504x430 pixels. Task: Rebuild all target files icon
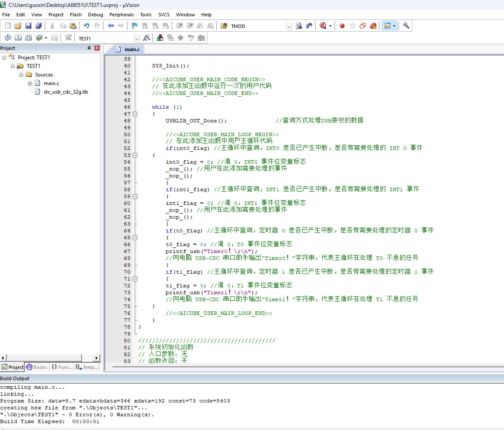click(29, 38)
